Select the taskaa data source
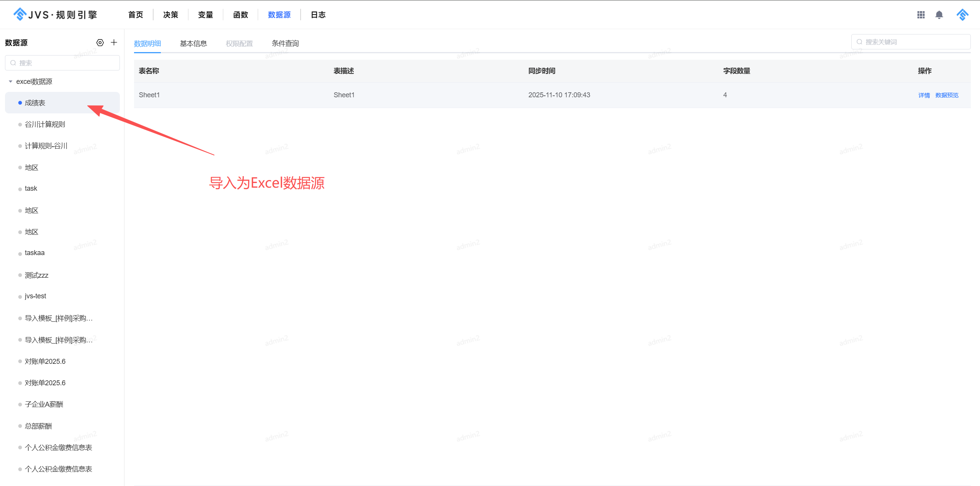Screen dimensions: 980x486 pos(34,252)
